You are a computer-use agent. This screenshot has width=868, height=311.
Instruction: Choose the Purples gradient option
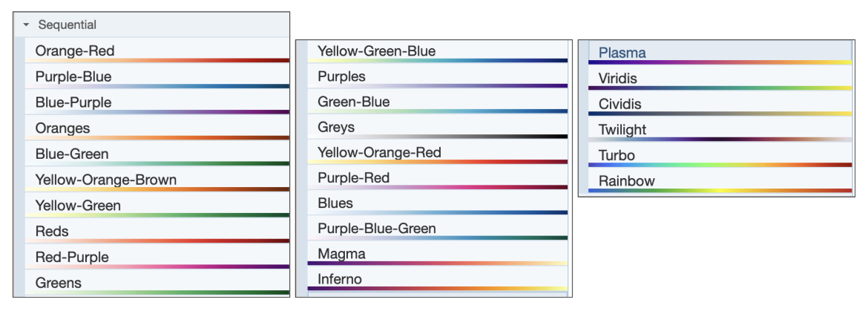[x=341, y=76]
